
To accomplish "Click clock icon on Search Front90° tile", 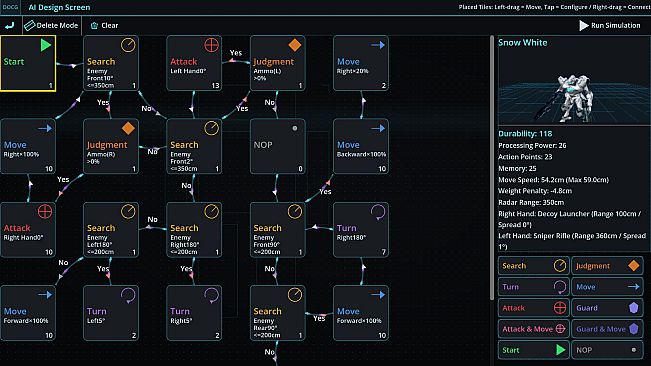I will (x=295, y=211).
